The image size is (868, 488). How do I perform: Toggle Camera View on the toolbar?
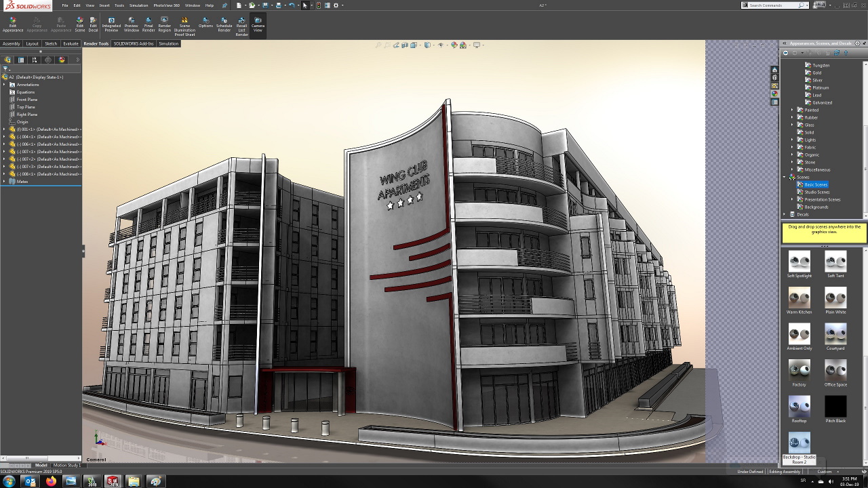258,24
